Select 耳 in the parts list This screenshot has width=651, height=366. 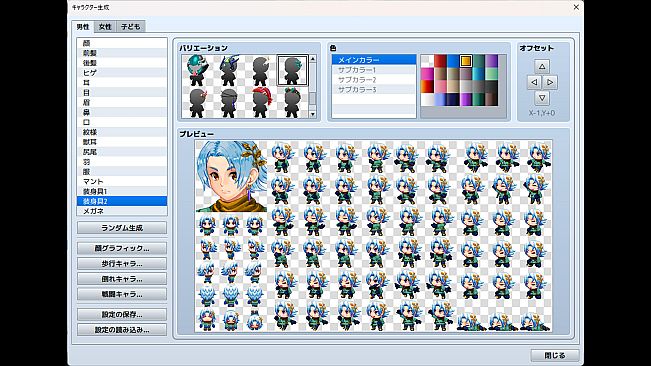122,83
